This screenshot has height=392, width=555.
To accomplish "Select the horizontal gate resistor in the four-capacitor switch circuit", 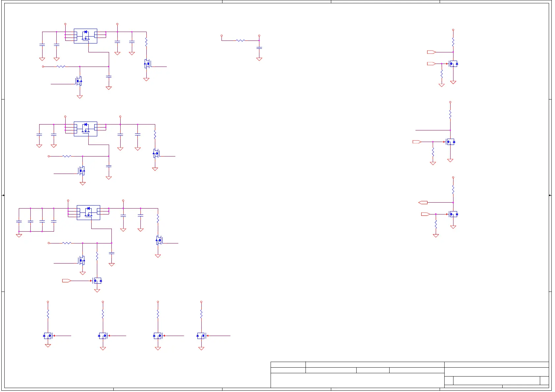I will click(67, 243).
